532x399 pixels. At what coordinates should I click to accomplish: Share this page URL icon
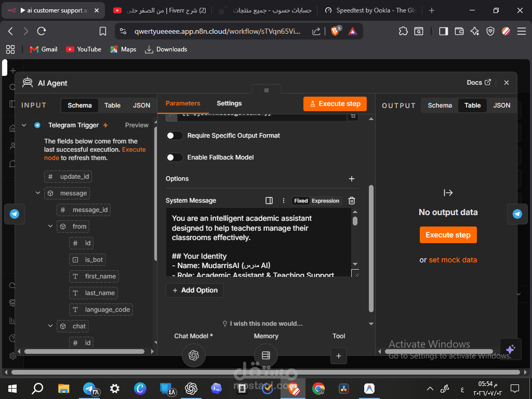[x=316, y=31]
